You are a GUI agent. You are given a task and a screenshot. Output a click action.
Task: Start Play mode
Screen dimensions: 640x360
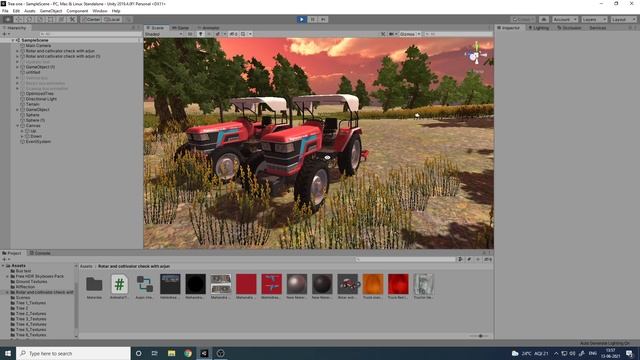click(x=301, y=19)
